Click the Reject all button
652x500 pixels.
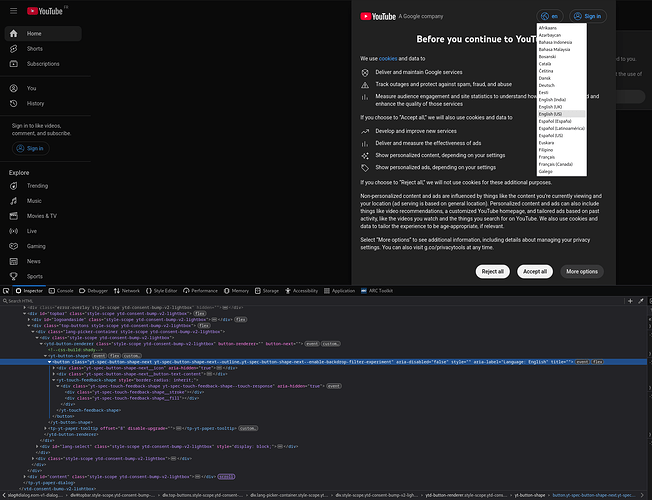(x=492, y=272)
